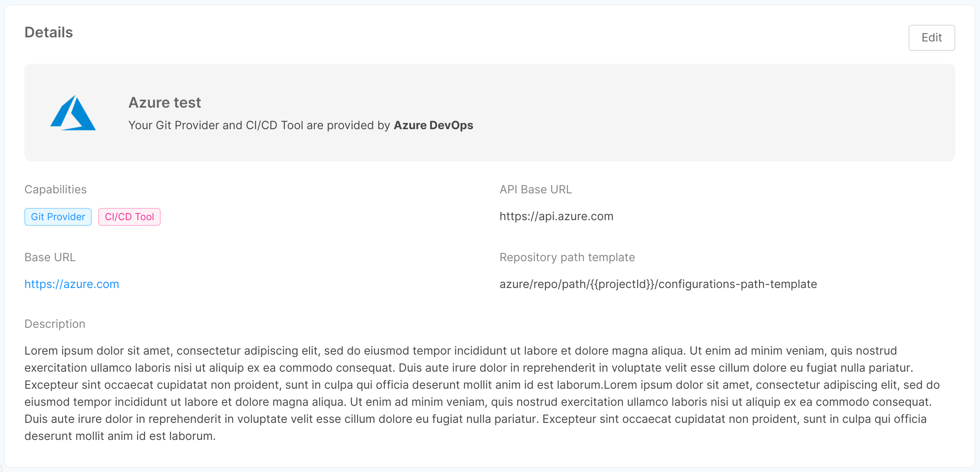Select the Capabilities section label
Image resolution: width=980 pixels, height=472 pixels.
click(55, 189)
